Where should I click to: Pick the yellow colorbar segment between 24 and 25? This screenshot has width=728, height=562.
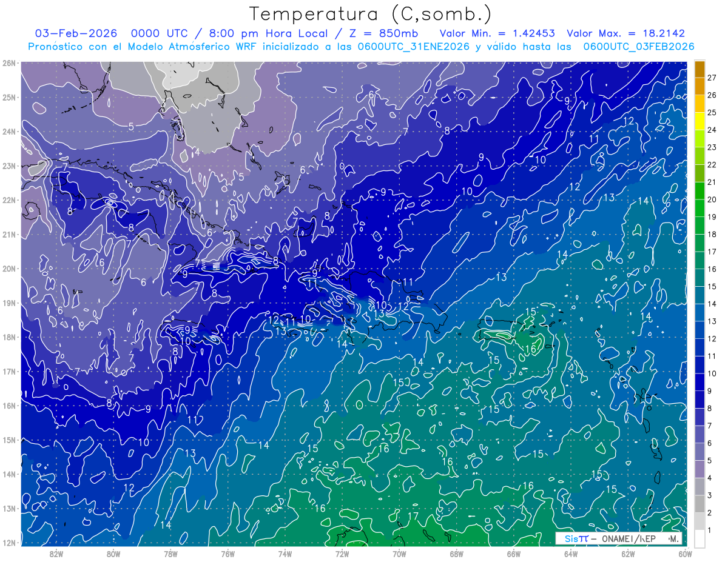click(699, 121)
